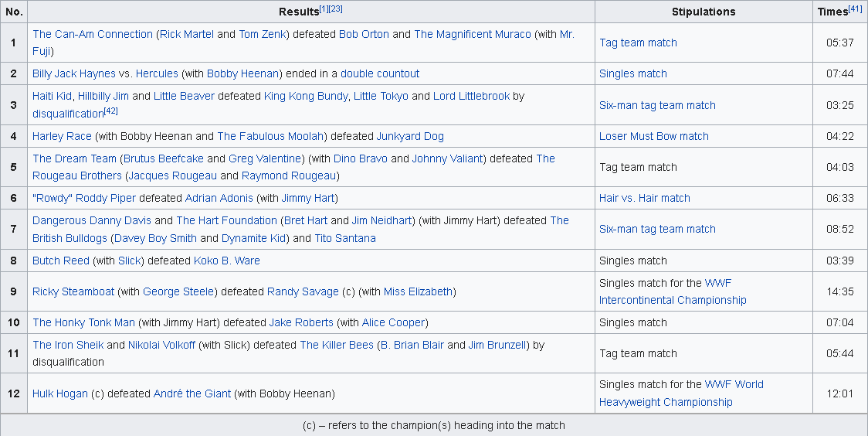Follow The Dream Team link
This screenshot has height=436, width=868.
click(x=74, y=158)
